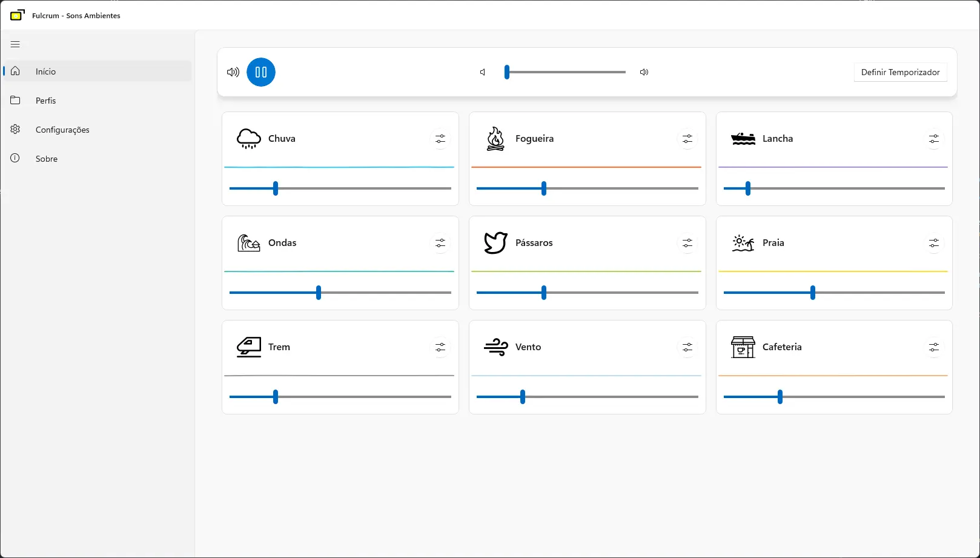Image resolution: width=980 pixels, height=558 pixels.
Task: Select the Trem train icon
Action: click(x=248, y=347)
